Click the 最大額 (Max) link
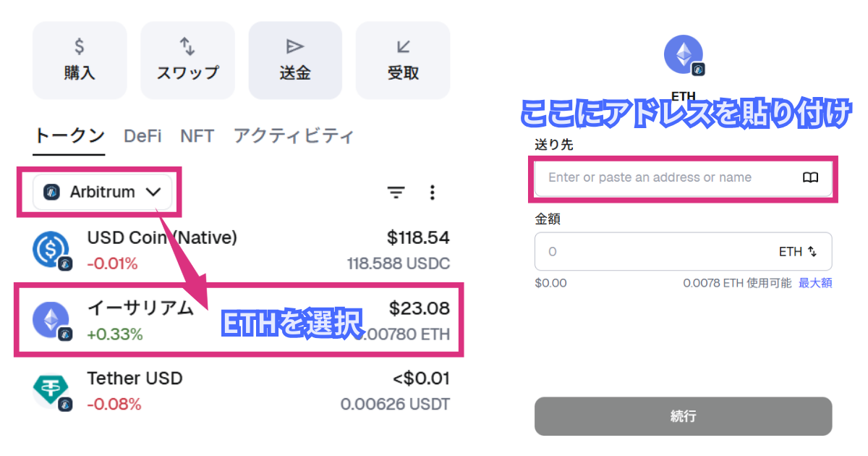868x456 pixels. click(815, 283)
